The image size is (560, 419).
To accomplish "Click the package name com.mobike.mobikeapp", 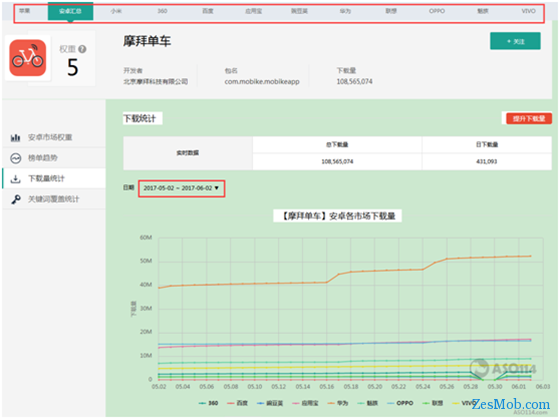I will pyautogui.click(x=262, y=82).
